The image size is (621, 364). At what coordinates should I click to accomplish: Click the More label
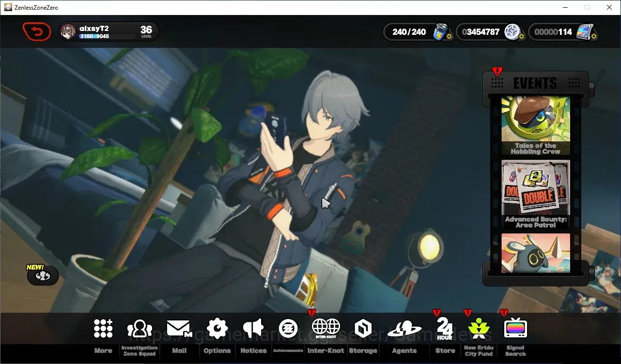(103, 350)
